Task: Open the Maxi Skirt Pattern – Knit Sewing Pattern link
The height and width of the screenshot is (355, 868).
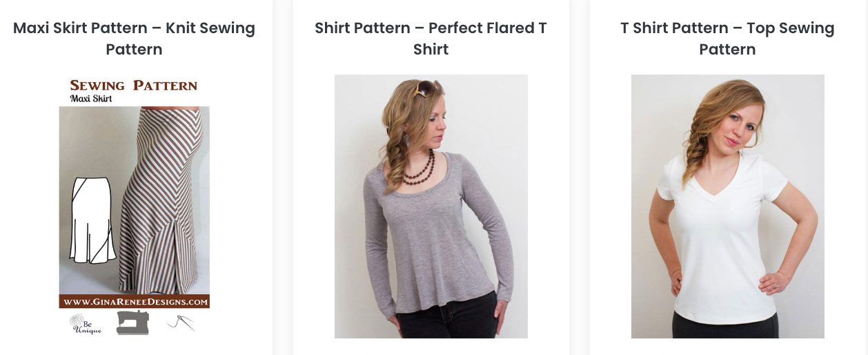Action: (134, 39)
